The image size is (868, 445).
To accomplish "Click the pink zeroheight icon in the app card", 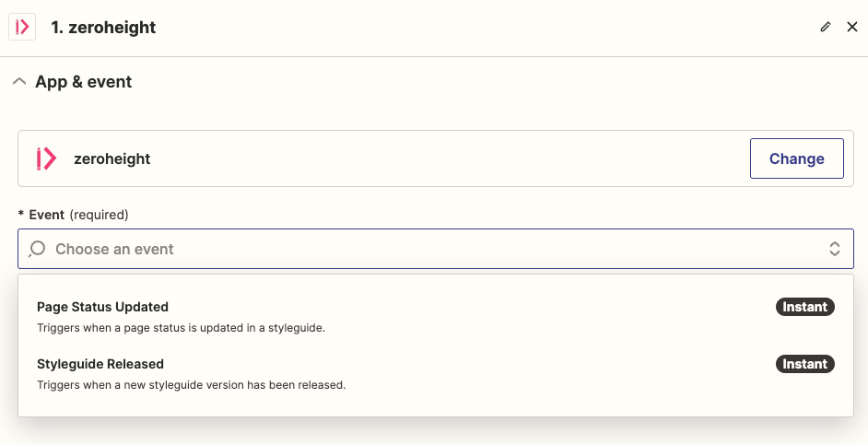I will tap(46, 158).
